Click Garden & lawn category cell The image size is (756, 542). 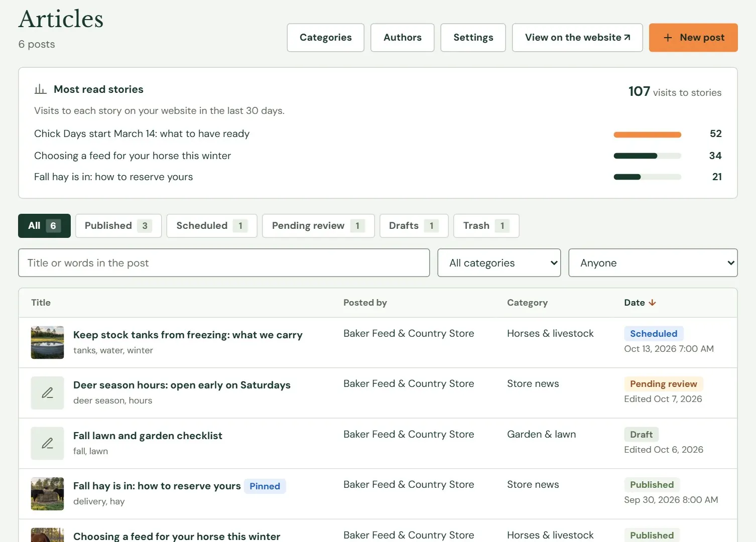coord(541,434)
